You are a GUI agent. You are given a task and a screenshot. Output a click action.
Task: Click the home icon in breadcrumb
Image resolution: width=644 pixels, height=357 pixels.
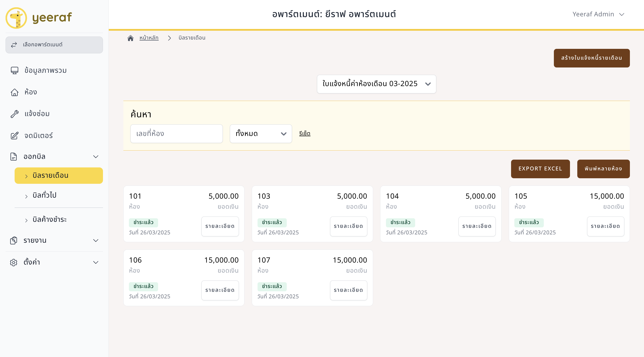pyautogui.click(x=130, y=38)
